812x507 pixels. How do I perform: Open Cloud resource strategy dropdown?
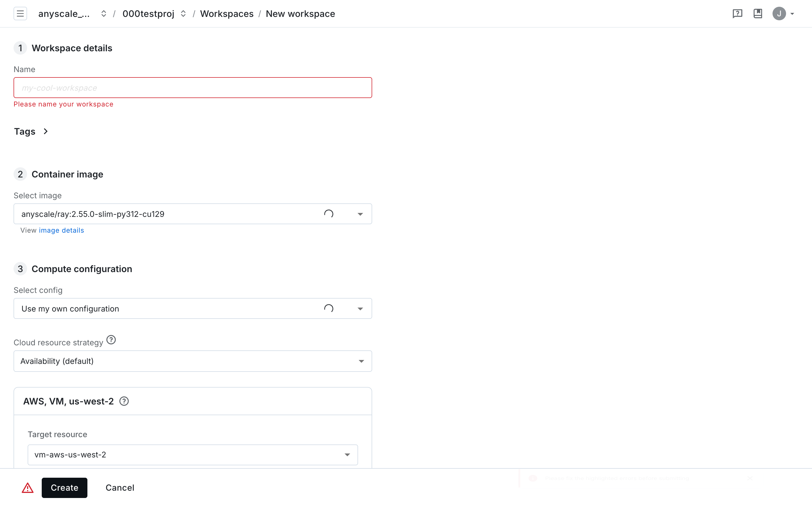click(361, 361)
